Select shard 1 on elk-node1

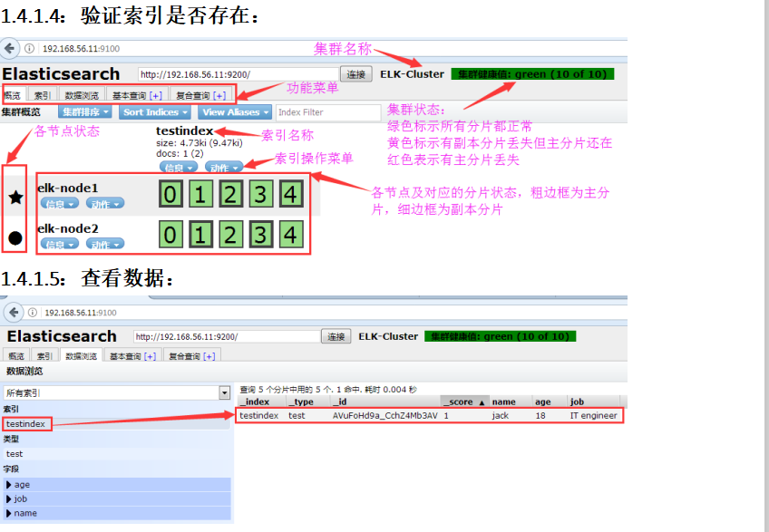pos(200,194)
